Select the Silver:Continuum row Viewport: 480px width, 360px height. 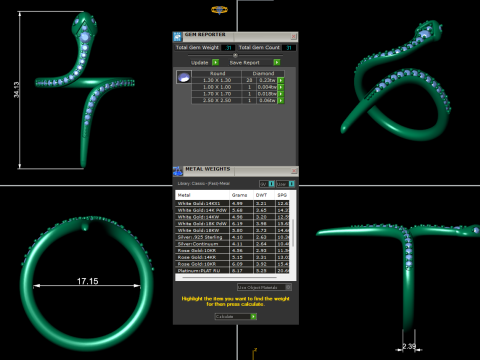[232, 244]
